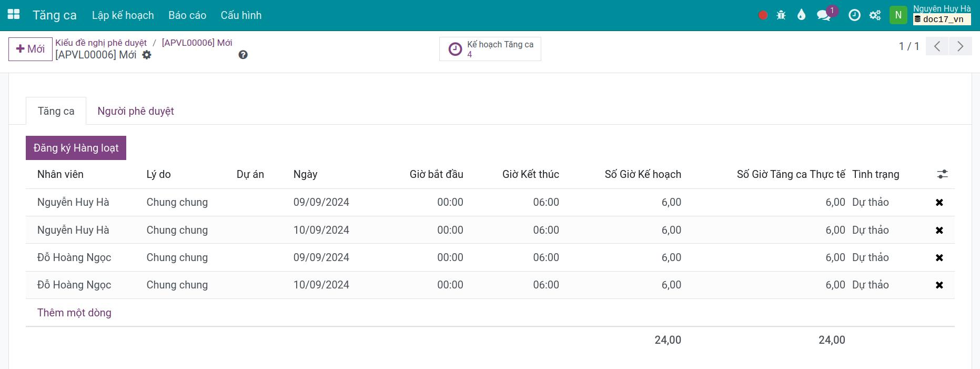
Task: Open the main apps menu grid icon
Action: [14, 15]
